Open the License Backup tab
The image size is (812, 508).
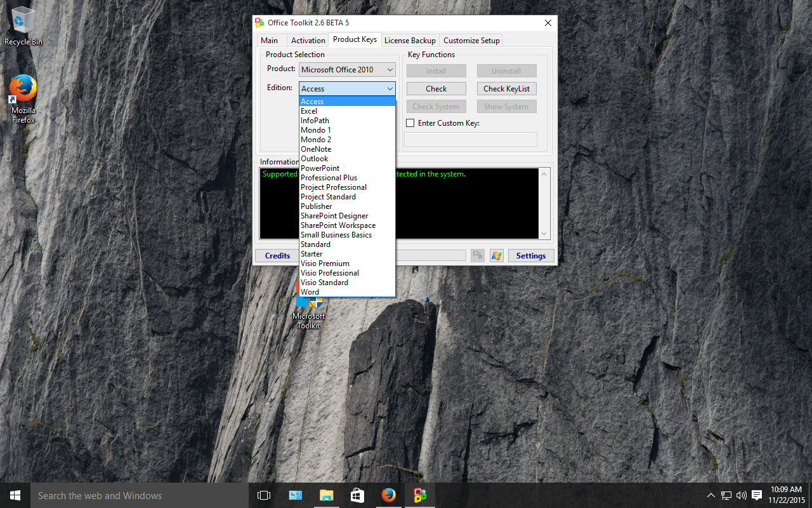[x=410, y=40]
